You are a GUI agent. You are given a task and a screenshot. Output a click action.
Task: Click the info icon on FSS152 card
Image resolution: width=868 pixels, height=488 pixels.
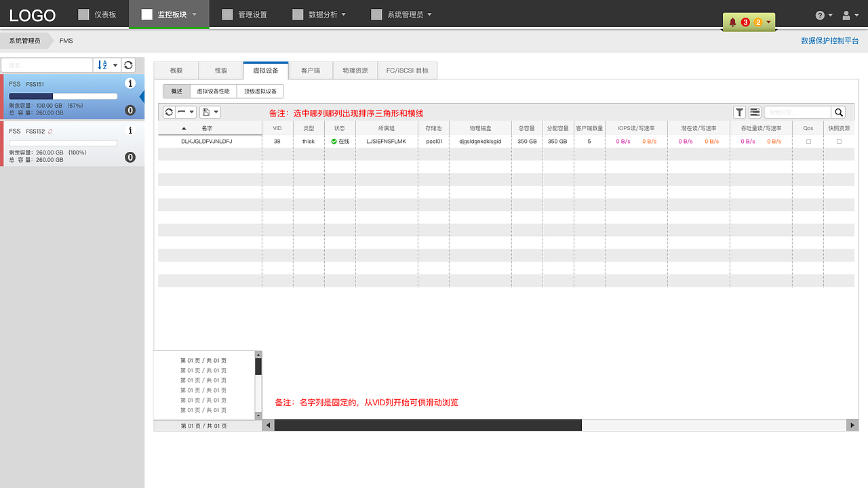click(130, 130)
